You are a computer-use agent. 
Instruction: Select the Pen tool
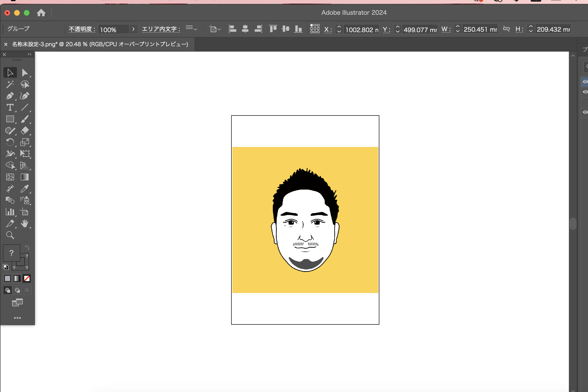pos(10,96)
